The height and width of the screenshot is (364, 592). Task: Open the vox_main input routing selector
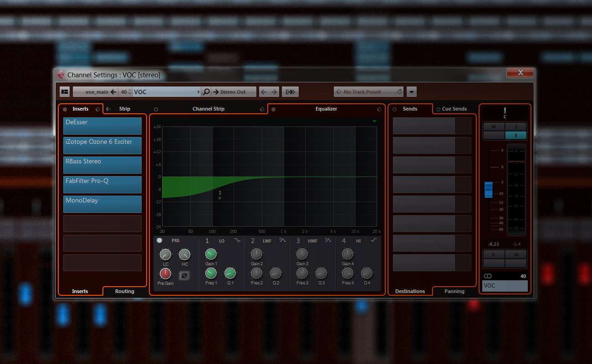point(95,92)
